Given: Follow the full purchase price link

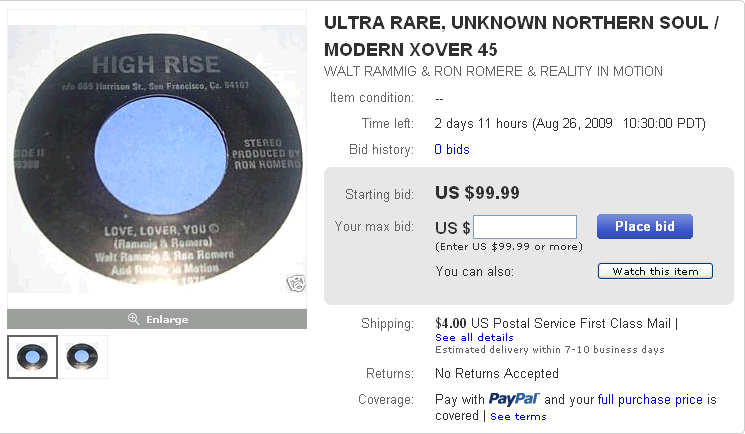Looking at the screenshot, I should 650,400.
